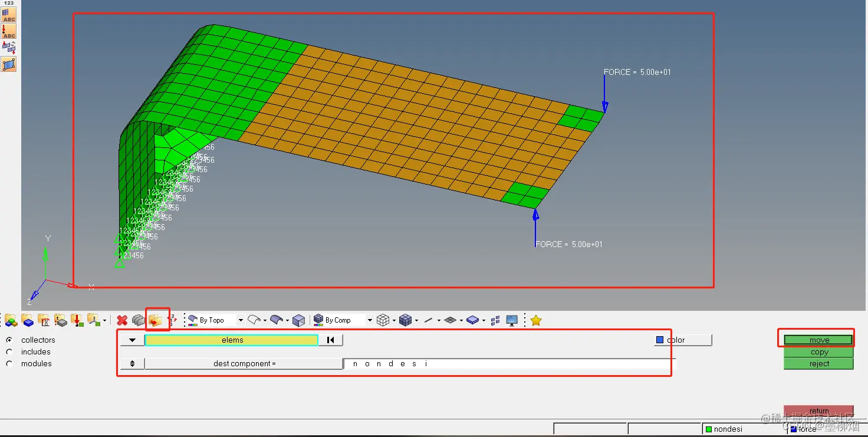Select the includes radio button
Screen dimensions: 868x437
(9, 352)
